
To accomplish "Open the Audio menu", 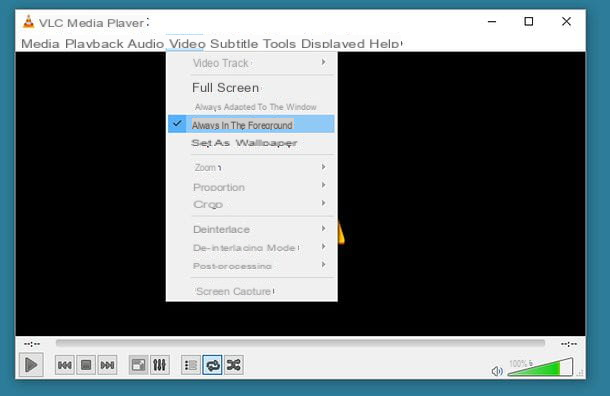I will tap(146, 44).
